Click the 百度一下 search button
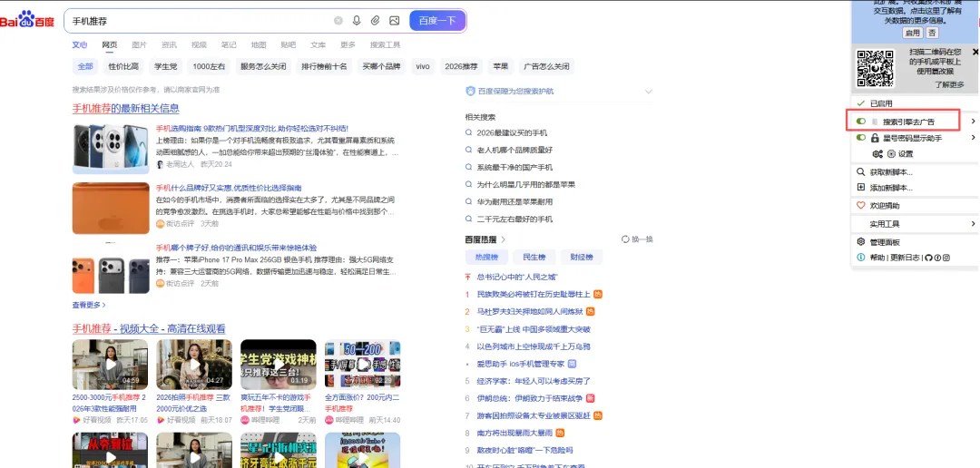Image resolution: width=980 pixels, height=468 pixels. tap(437, 21)
